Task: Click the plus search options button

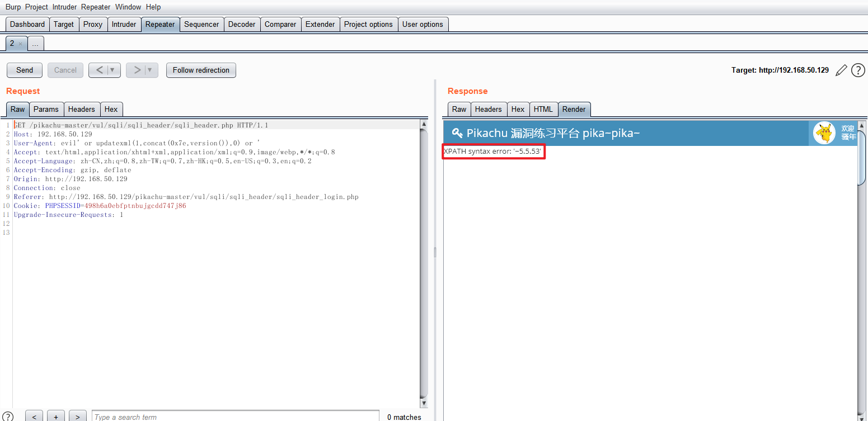Action: click(x=56, y=417)
